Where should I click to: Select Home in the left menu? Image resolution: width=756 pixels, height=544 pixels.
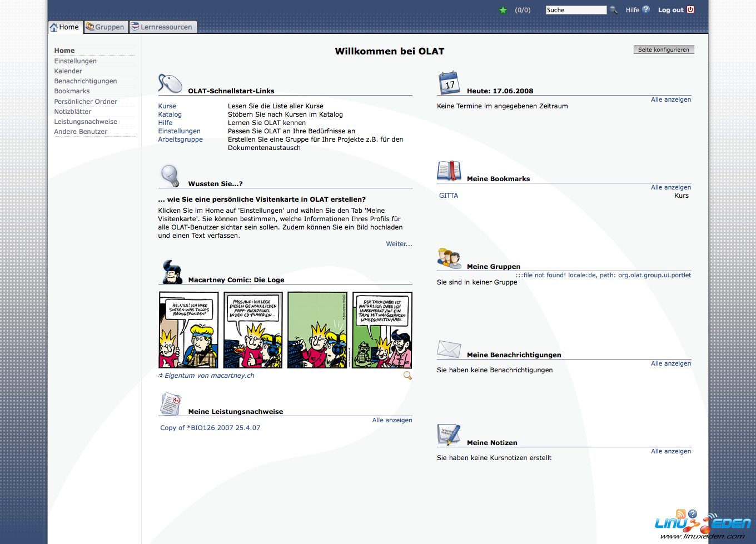pos(64,51)
